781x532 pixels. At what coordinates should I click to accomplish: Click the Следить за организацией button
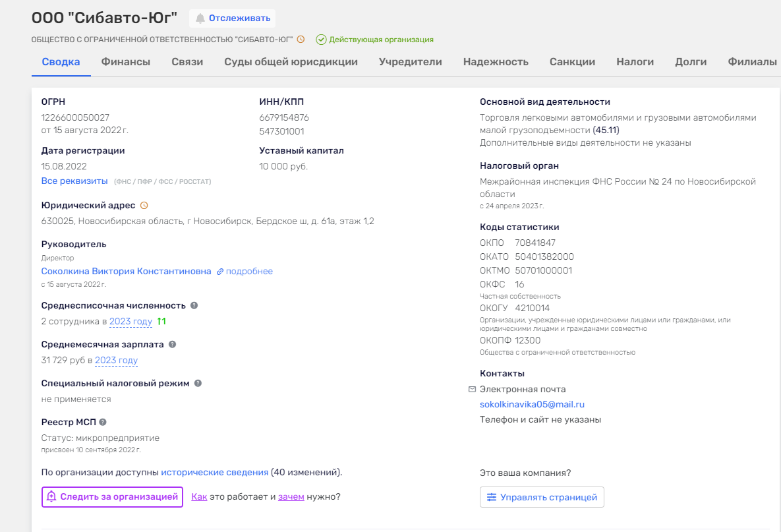[x=112, y=496]
